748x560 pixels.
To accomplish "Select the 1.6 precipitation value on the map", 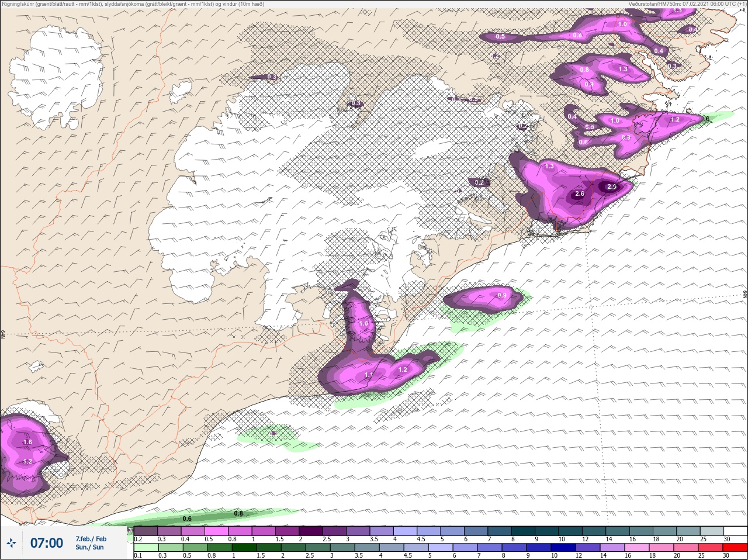I will 27,443.
